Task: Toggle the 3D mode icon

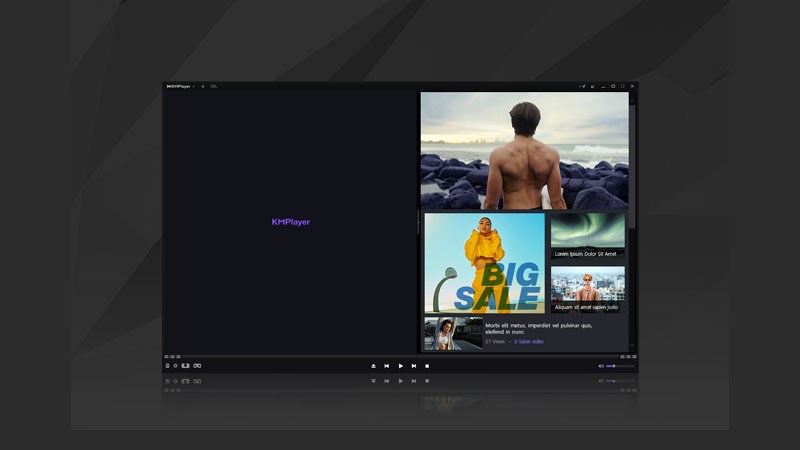Action: pyautogui.click(x=186, y=366)
